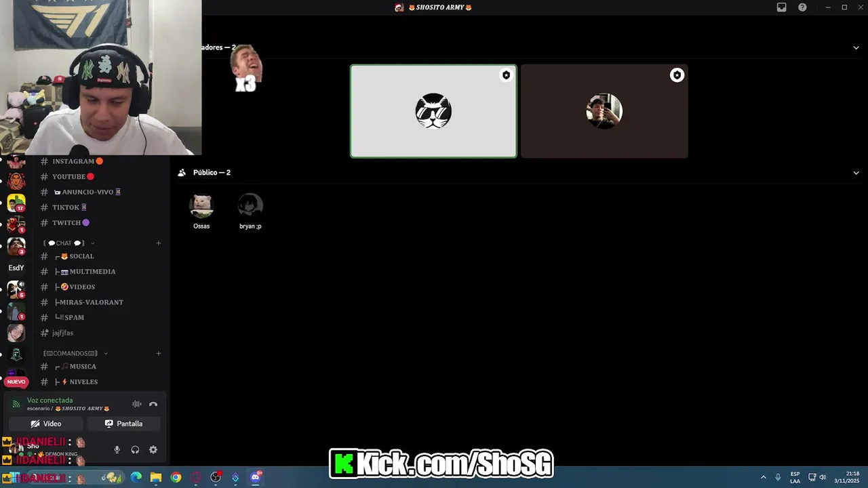Viewport: 868px width, 488px height.
Task: Open audience member bryan ;p profile
Action: [x=250, y=211]
